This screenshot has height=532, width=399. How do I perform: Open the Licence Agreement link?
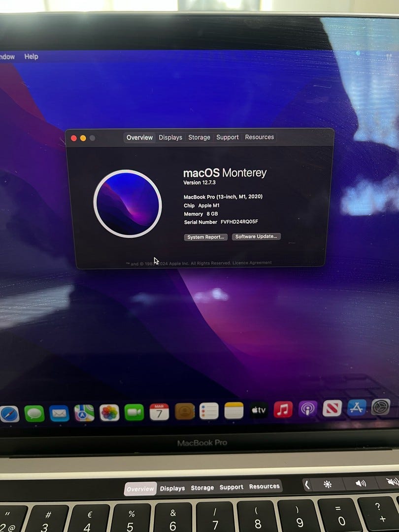pos(252,263)
